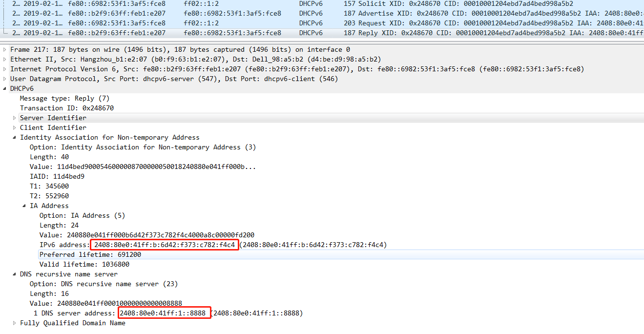Expand Internet Protocol Version 6 details

pos(4,69)
